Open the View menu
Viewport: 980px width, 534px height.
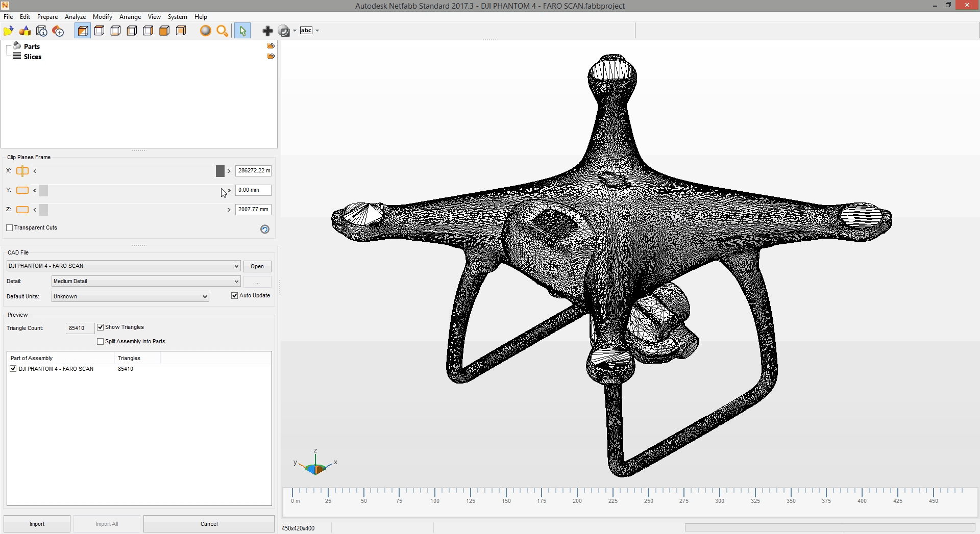click(154, 17)
